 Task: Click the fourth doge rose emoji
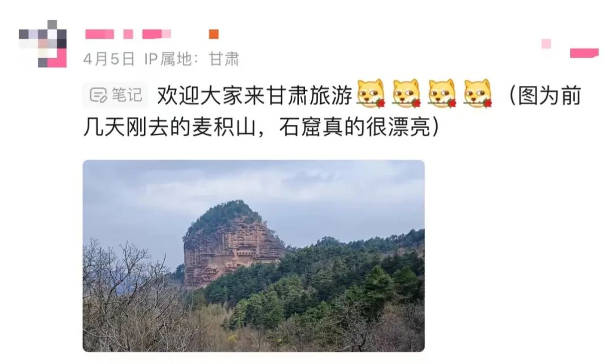[478, 93]
